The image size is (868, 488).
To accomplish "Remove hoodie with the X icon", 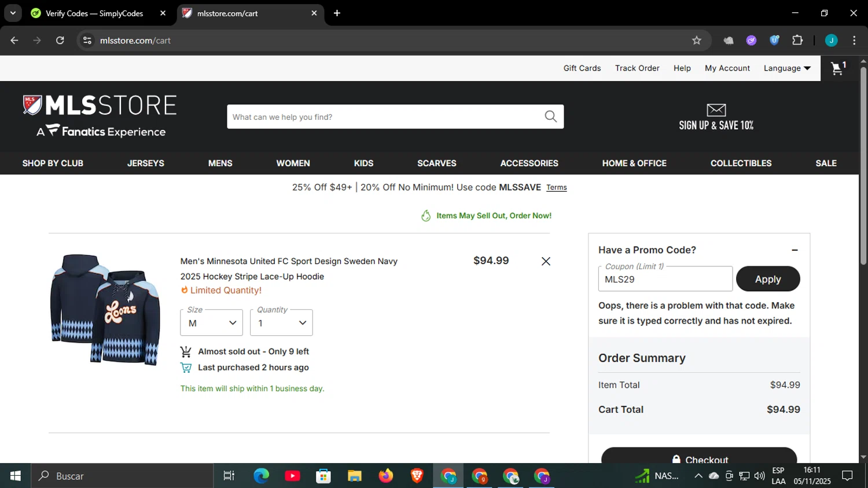I will (x=546, y=261).
